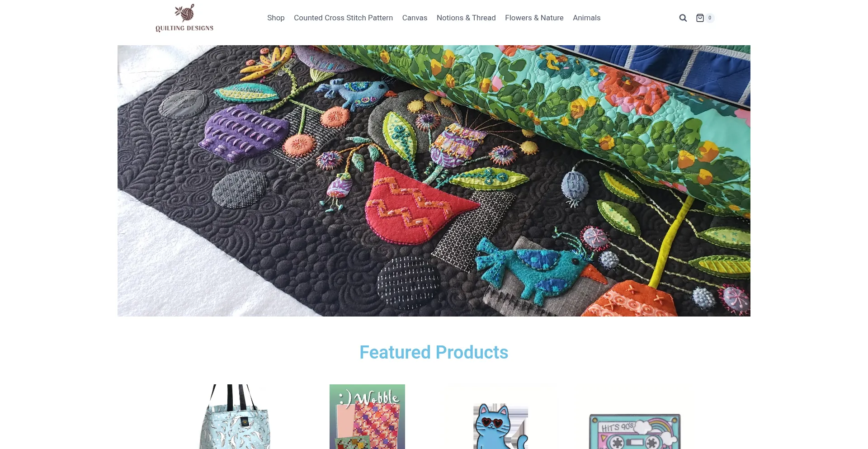Open the Wobble quilt pattern product
This screenshot has height=449, width=868.
[x=367, y=416]
